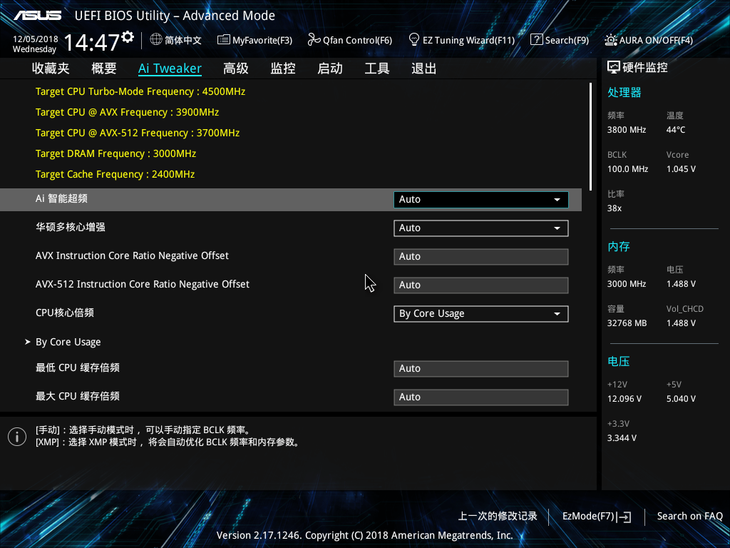Open MyFavorite(F3)
Image resolution: width=730 pixels, height=548 pixels.
coord(262,41)
